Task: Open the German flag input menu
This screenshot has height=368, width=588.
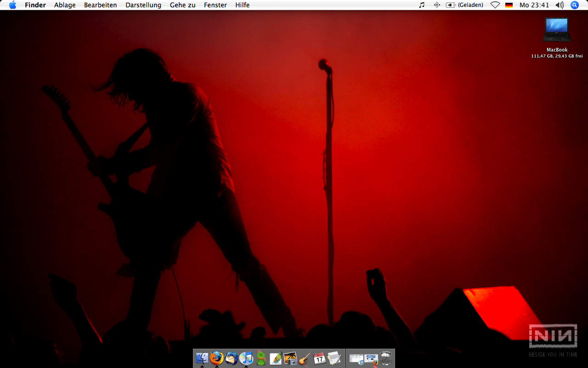Action: tap(509, 5)
